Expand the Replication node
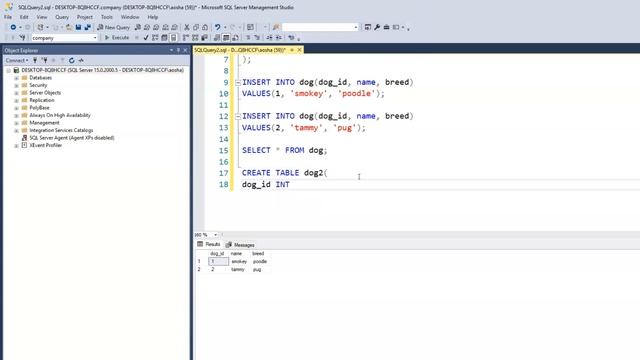The width and height of the screenshot is (640, 360). [x=16, y=100]
